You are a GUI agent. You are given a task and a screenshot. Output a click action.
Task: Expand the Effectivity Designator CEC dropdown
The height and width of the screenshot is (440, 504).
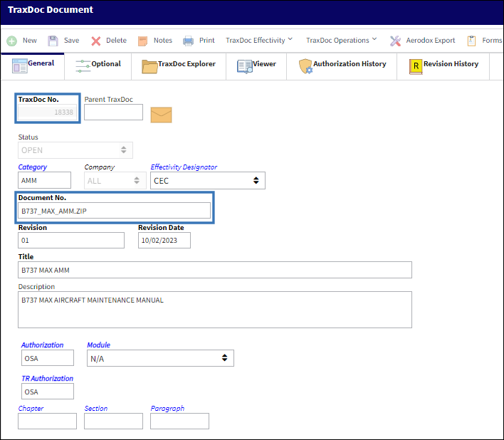(208, 181)
